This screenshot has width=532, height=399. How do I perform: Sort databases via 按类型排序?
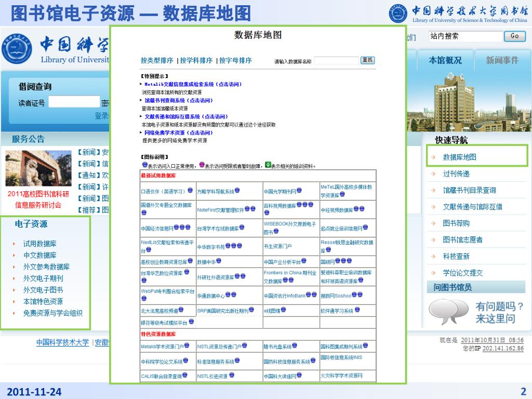tap(157, 60)
